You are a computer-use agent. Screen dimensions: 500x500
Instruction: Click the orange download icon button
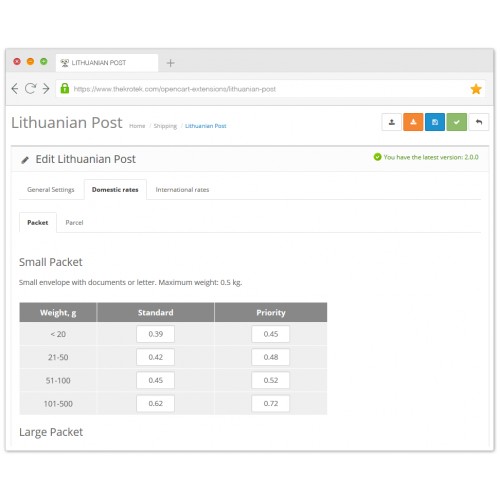[x=413, y=122]
